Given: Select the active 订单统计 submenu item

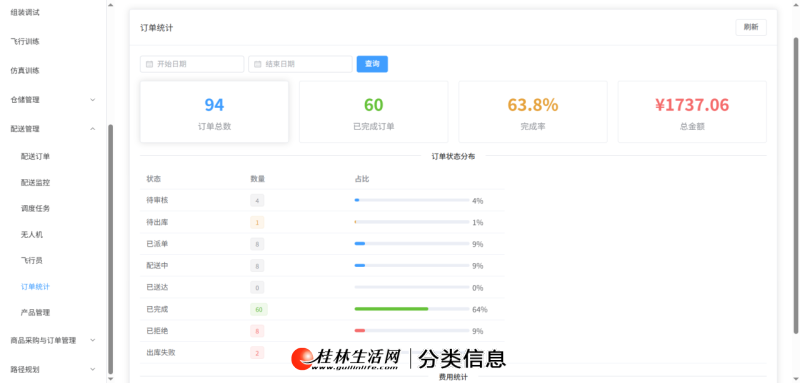Looking at the screenshot, I should coord(35,287).
